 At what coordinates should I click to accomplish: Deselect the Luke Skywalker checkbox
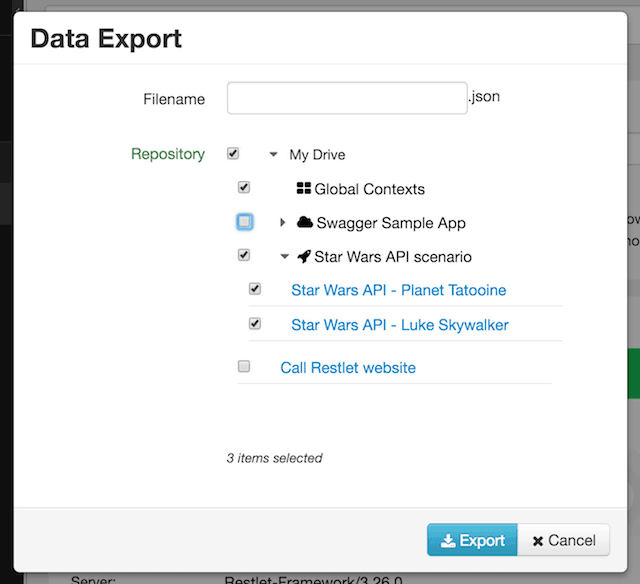click(x=255, y=324)
